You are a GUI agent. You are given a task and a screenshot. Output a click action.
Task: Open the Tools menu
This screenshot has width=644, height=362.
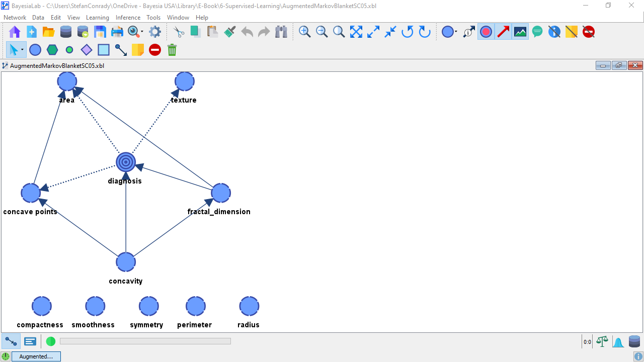point(153,18)
